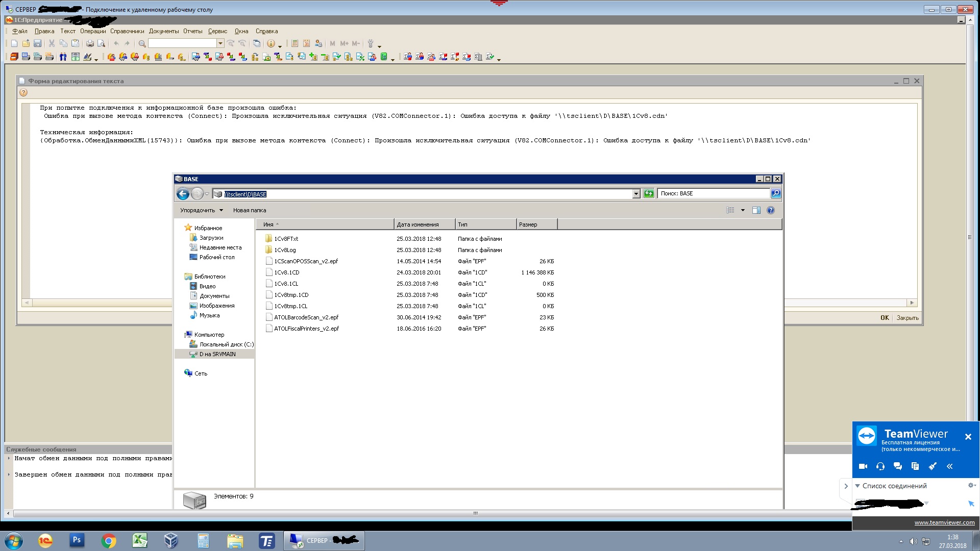Expand the Explorer address bar dropdown
The height and width of the screenshot is (551, 980).
[636, 194]
